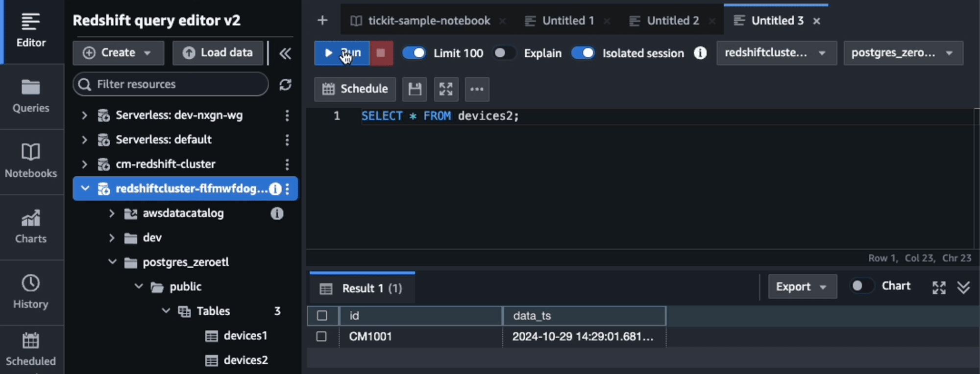The image size is (980, 374).
Task: Click the data_ts column header
Action: (x=584, y=316)
